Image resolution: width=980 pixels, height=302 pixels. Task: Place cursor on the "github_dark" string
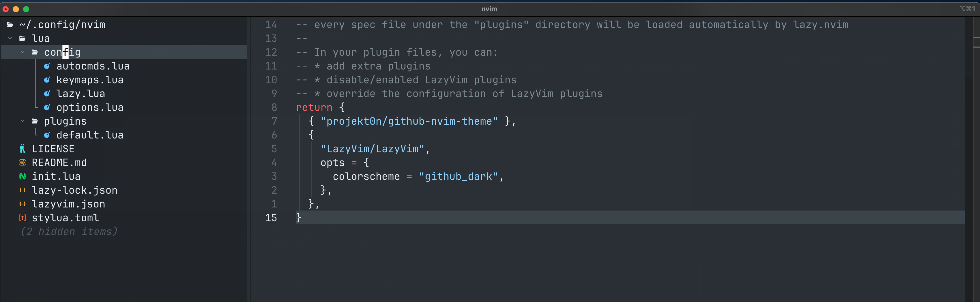pos(458,177)
